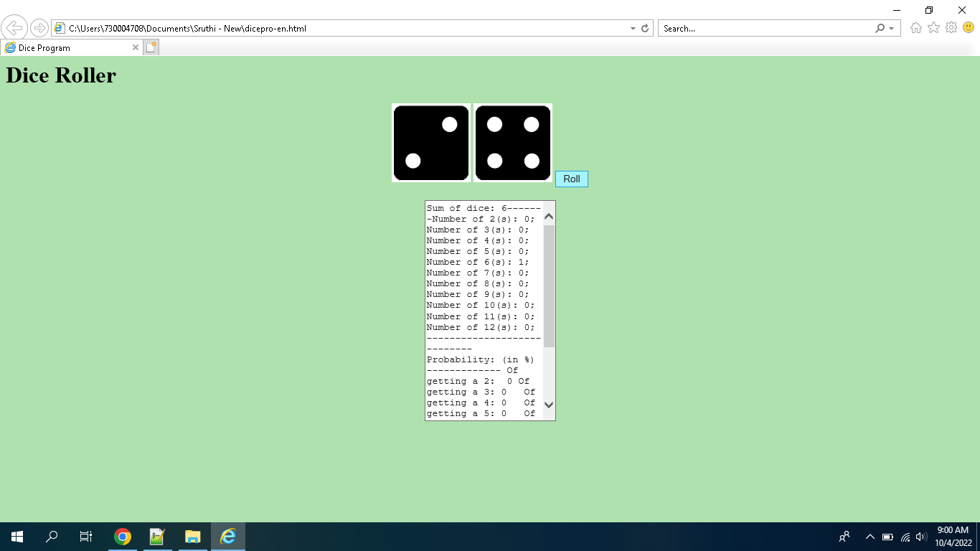Click the volume speaker icon
Image resolution: width=980 pixels, height=551 pixels.
(922, 537)
